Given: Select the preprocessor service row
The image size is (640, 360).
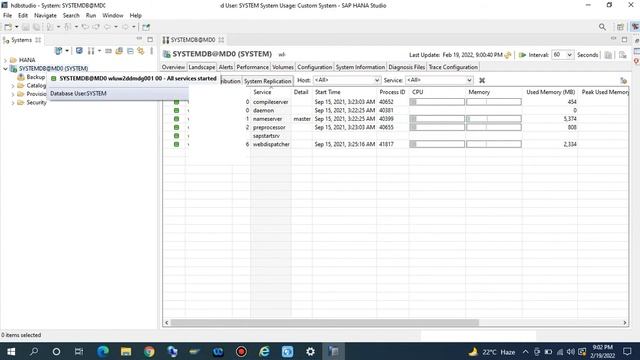Looking at the screenshot, I should coord(395,127).
